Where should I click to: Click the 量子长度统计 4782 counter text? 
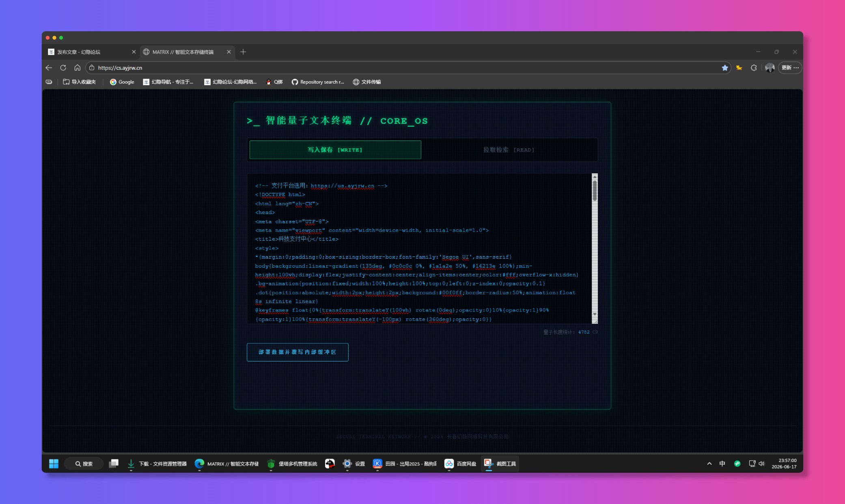coord(571,332)
